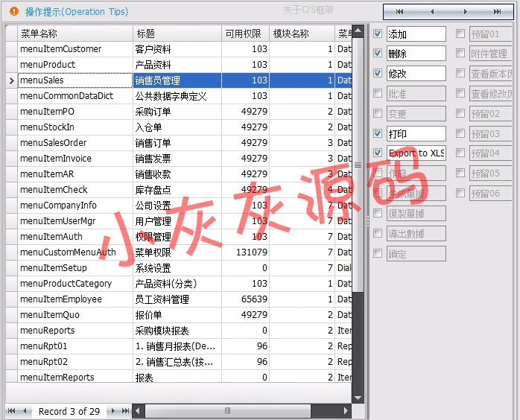This screenshot has height=420, width=520.
Task: Select the menuItemAR cell
Action: [x=75, y=174]
